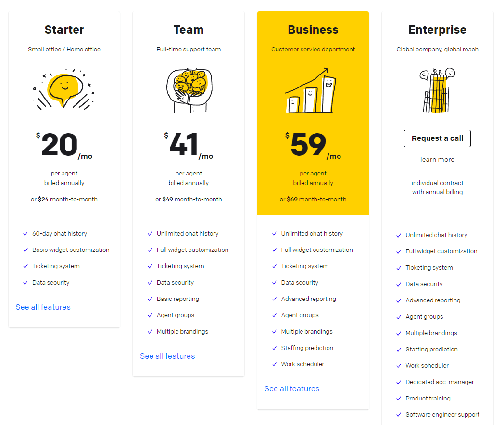
Task: Click the Enterprise skyscraper illustration
Action: point(437,90)
